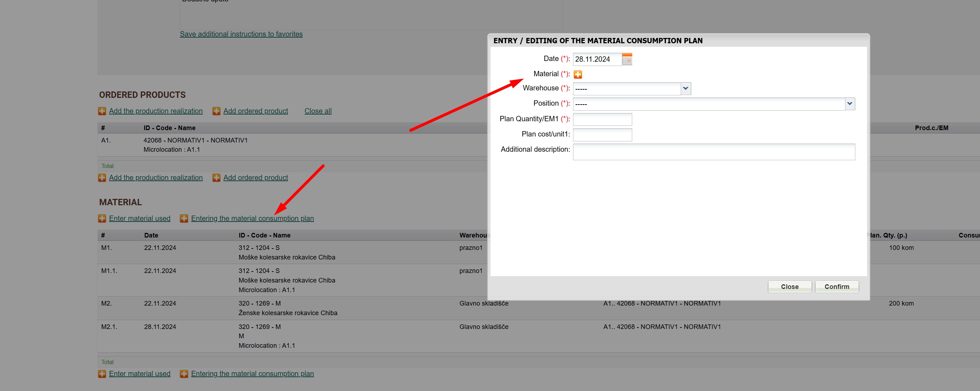Click 'Save additional instructions to favorites' link
Image resolution: width=980 pixels, height=391 pixels.
coord(241,34)
